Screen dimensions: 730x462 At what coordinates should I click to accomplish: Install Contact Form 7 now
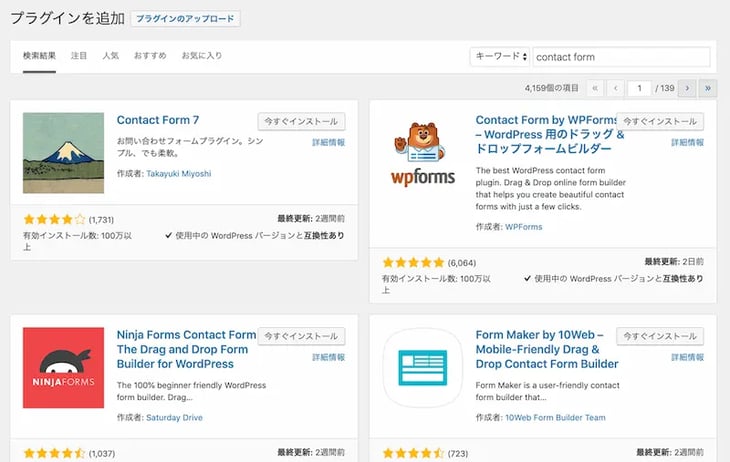tap(301, 121)
